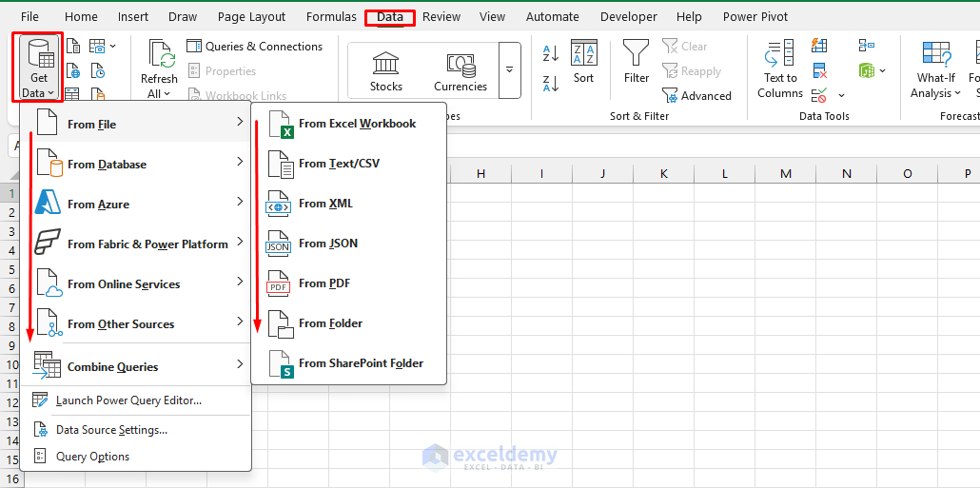The width and height of the screenshot is (980, 488).
Task: Select column K header
Action: point(664,174)
